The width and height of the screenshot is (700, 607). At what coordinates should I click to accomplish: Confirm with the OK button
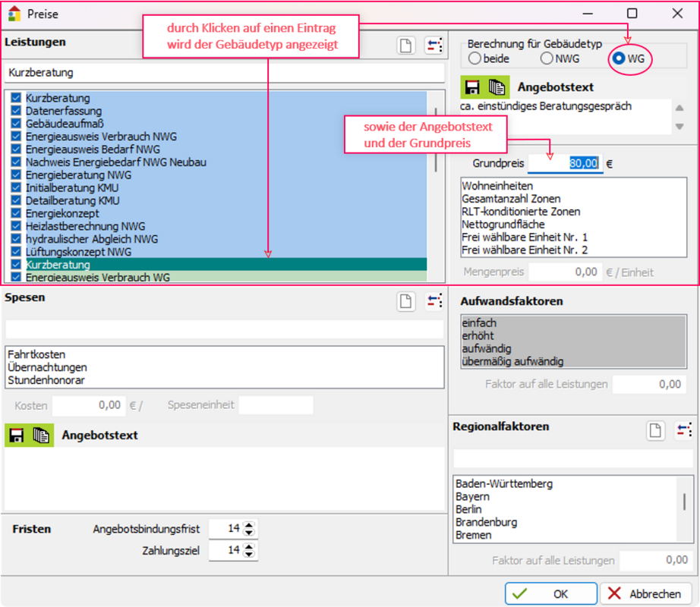(550, 593)
